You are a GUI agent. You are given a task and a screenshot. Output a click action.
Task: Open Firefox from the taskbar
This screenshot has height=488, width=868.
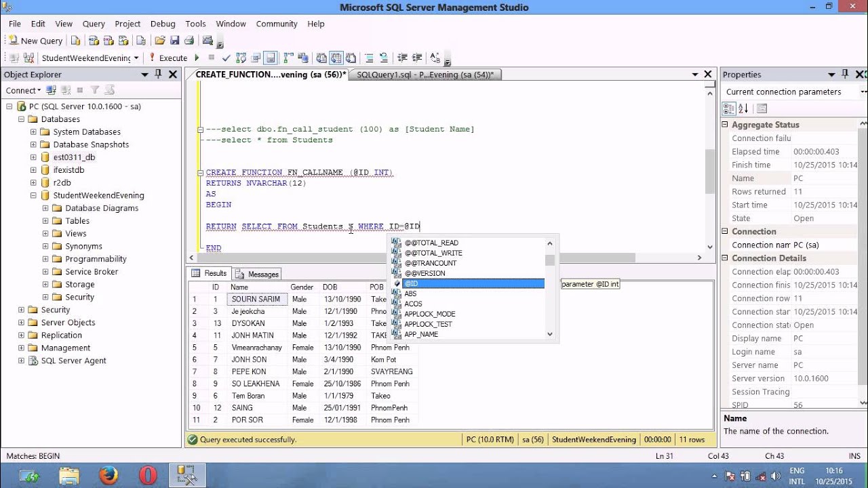(108, 475)
